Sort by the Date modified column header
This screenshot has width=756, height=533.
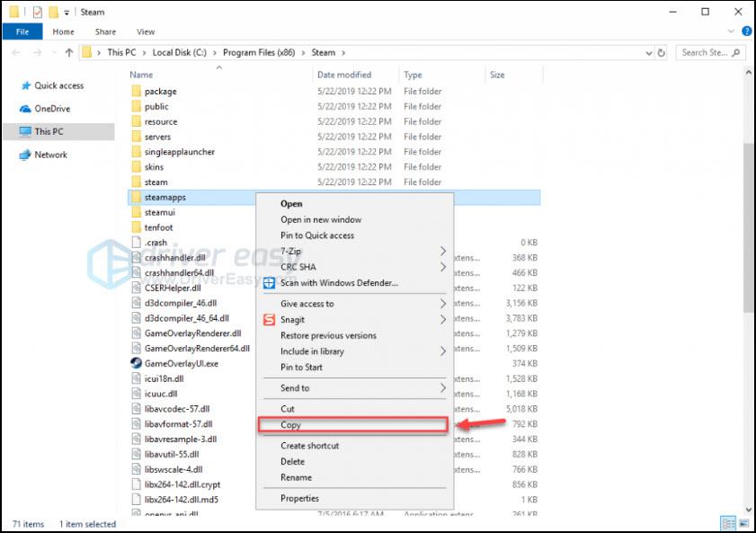coord(344,75)
